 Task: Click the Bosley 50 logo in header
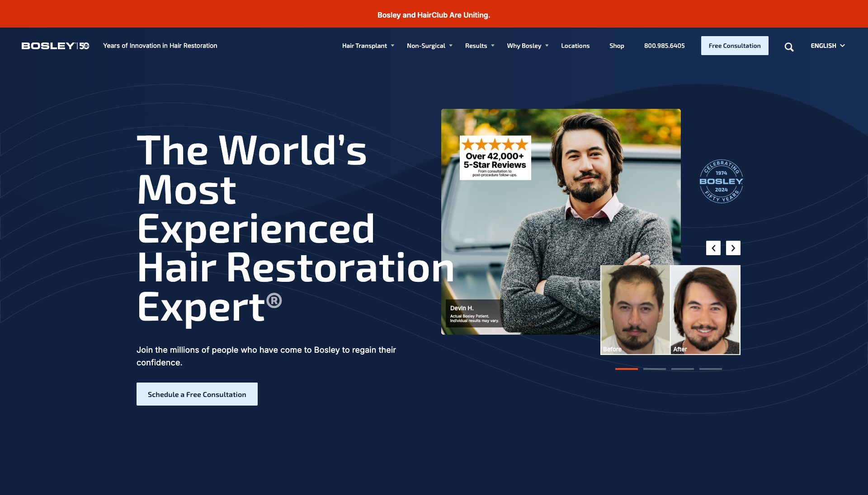coord(55,46)
